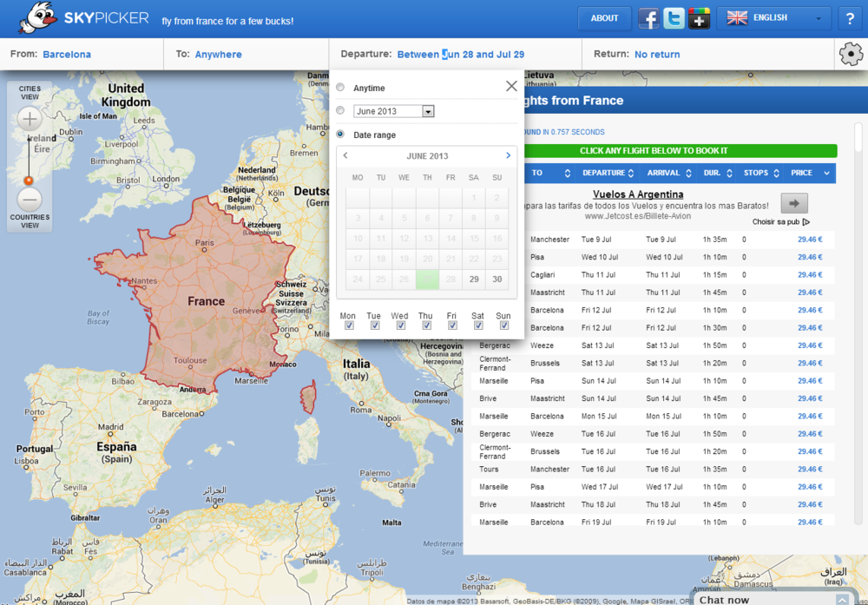The width and height of the screenshot is (868, 605).
Task: Select June 29 in calendar
Action: [474, 279]
